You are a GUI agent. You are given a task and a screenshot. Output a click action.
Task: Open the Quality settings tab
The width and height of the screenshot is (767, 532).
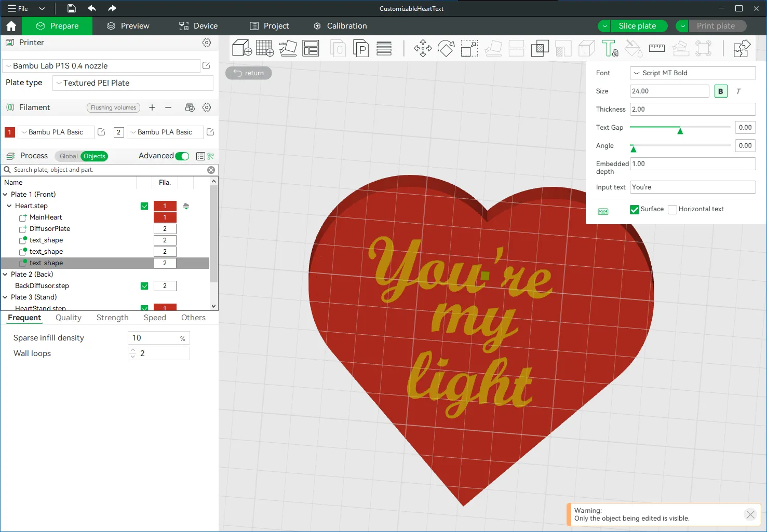click(x=69, y=318)
